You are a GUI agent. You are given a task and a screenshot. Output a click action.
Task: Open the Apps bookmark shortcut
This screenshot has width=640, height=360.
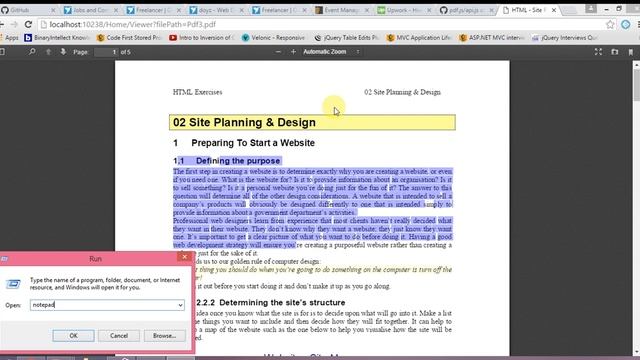[9, 38]
